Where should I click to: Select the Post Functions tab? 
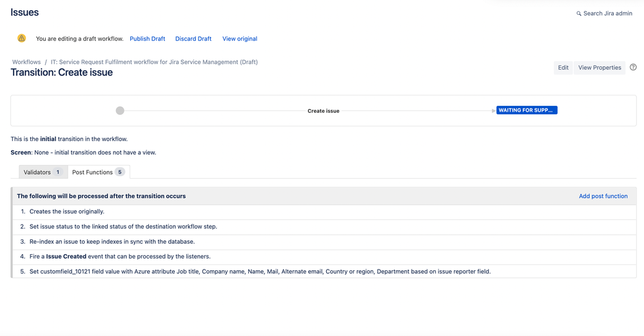tap(99, 172)
